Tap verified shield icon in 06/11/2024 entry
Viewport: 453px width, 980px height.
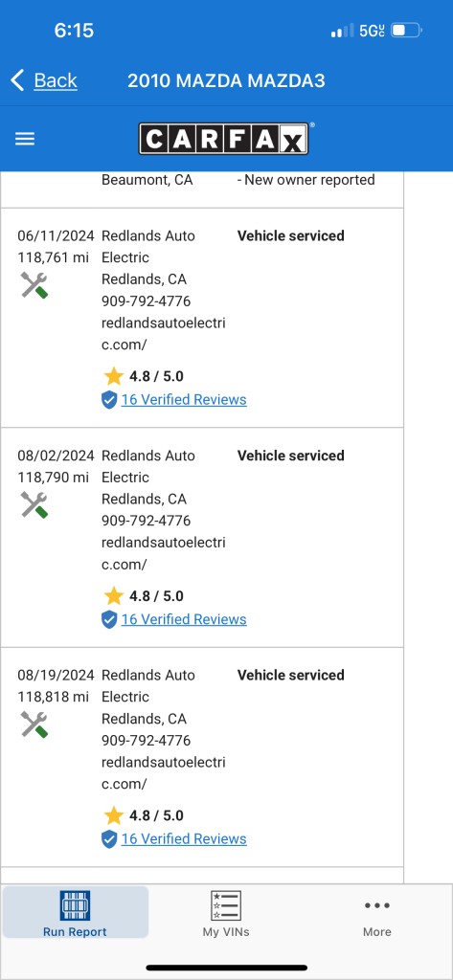coord(109,400)
